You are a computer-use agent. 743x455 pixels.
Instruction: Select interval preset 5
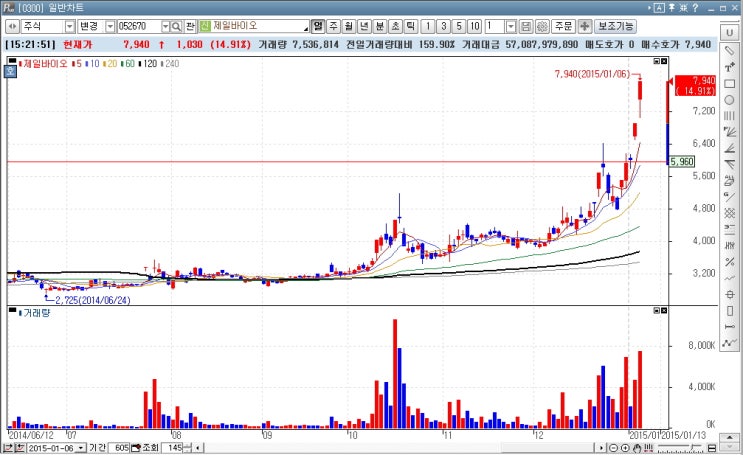coord(459,26)
